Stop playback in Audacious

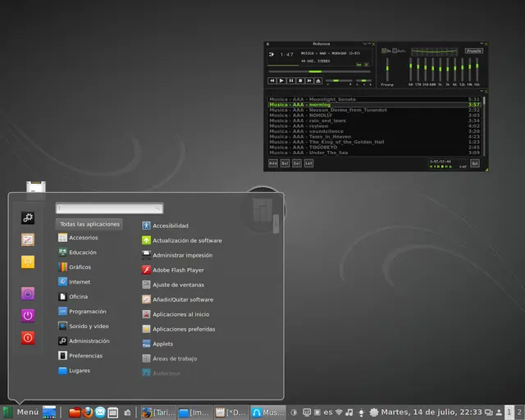[x=300, y=80]
